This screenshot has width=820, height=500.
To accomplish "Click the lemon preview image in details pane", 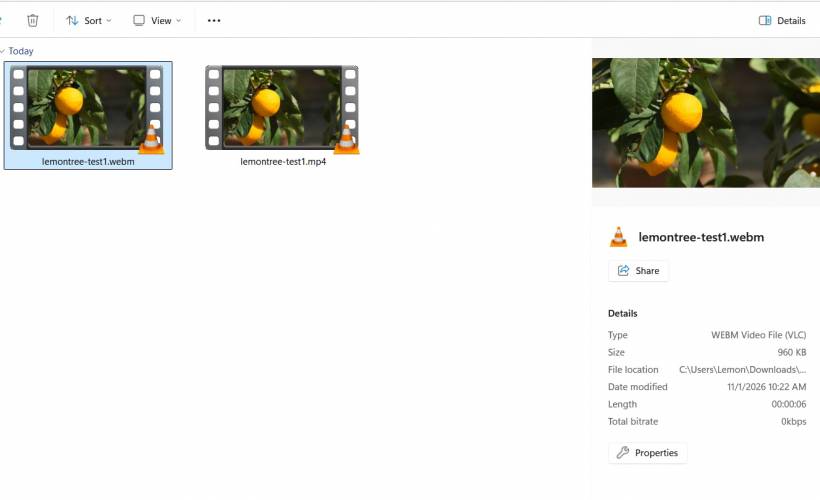I will coord(705,122).
